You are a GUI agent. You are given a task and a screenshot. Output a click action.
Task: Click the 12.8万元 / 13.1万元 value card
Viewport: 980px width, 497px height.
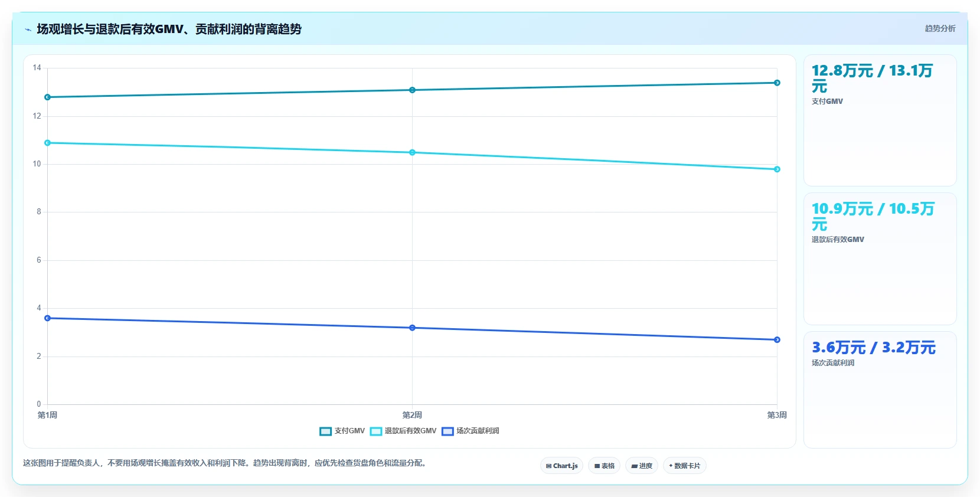pos(880,120)
